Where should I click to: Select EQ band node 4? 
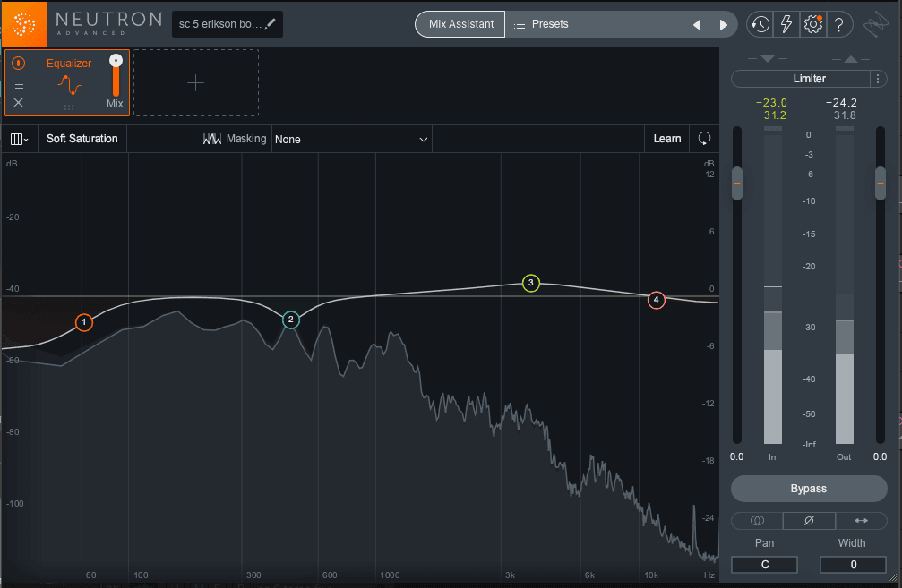pos(657,300)
